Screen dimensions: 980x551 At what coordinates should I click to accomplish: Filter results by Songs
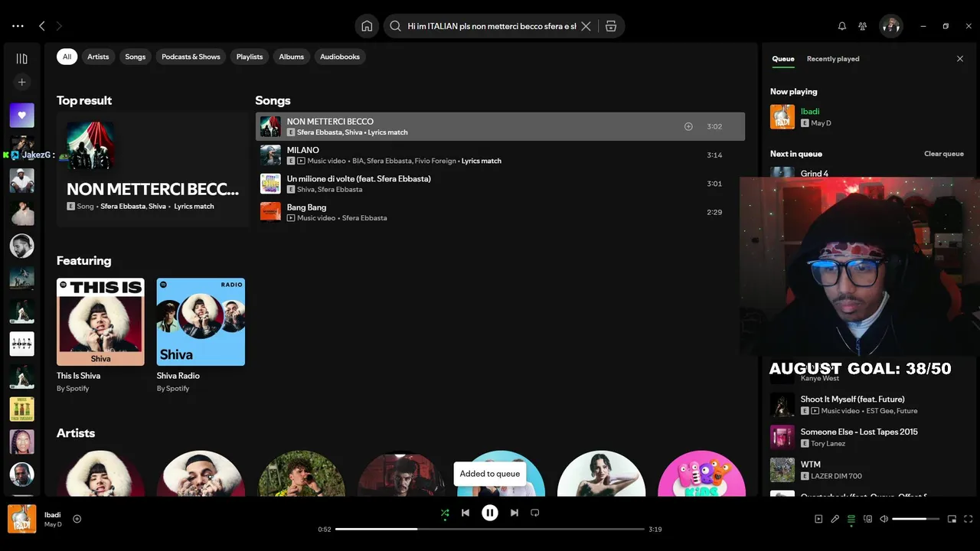[x=136, y=57]
